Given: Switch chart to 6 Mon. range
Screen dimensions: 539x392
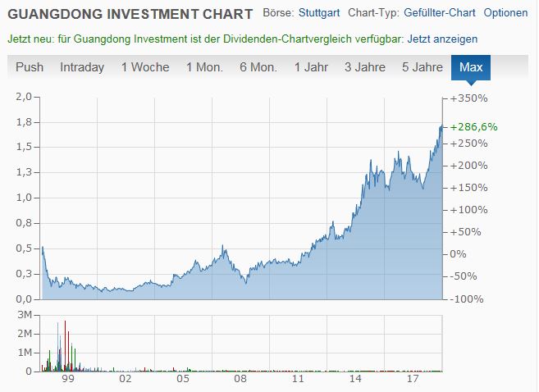Looking at the screenshot, I should pos(258,67).
